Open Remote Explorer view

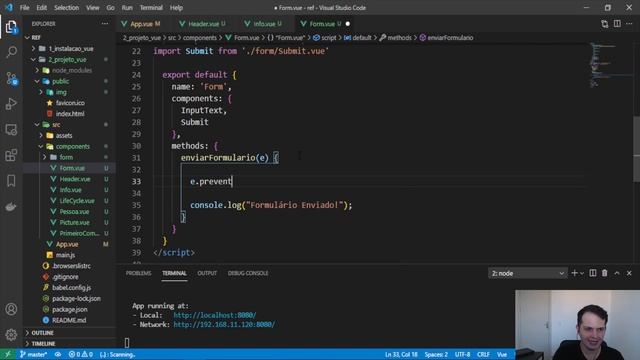coord(11,130)
